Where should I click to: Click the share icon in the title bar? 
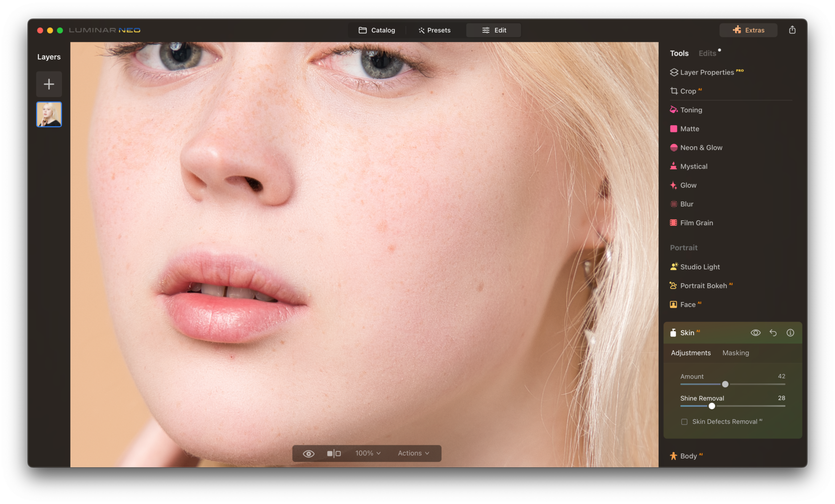pyautogui.click(x=792, y=30)
